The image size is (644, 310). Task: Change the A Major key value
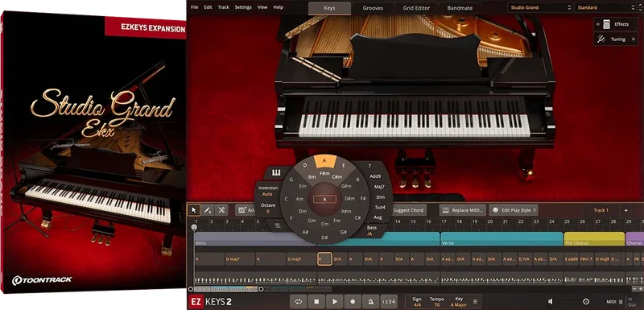click(x=459, y=304)
